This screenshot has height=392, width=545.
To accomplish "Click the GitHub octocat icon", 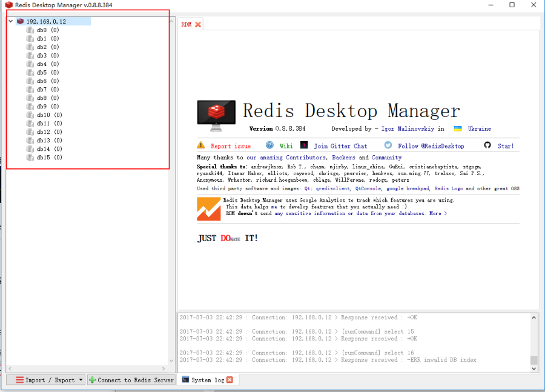I will click(x=487, y=145).
